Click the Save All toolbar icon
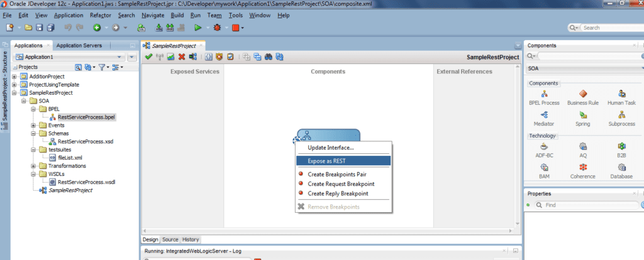This screenshot has height=260, width=644. click(50, 28)
